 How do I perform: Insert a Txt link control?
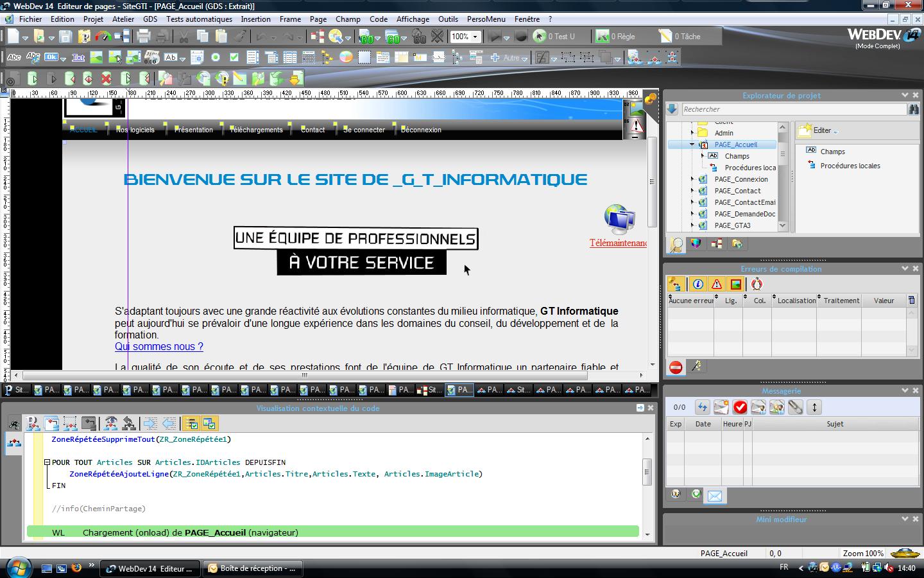tap(78, 58)
